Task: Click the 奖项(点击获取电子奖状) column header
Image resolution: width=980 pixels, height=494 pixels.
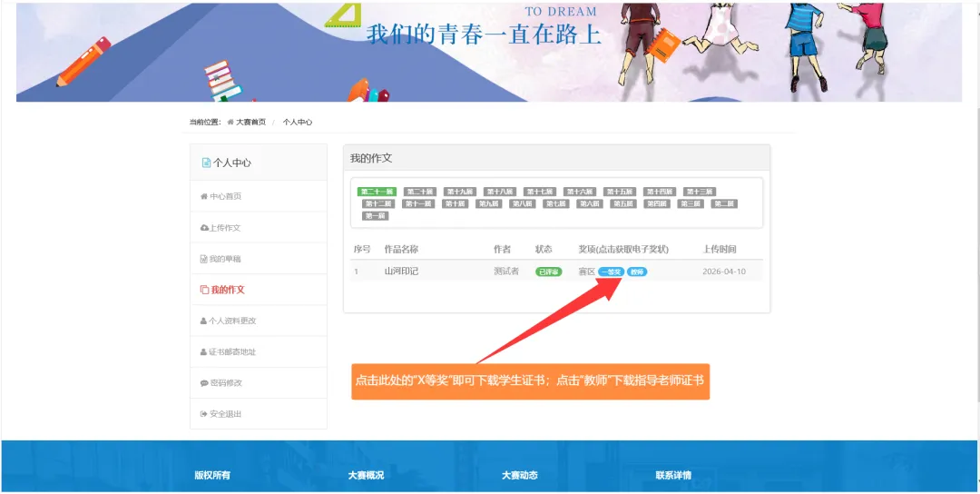Action: (623, 249)
